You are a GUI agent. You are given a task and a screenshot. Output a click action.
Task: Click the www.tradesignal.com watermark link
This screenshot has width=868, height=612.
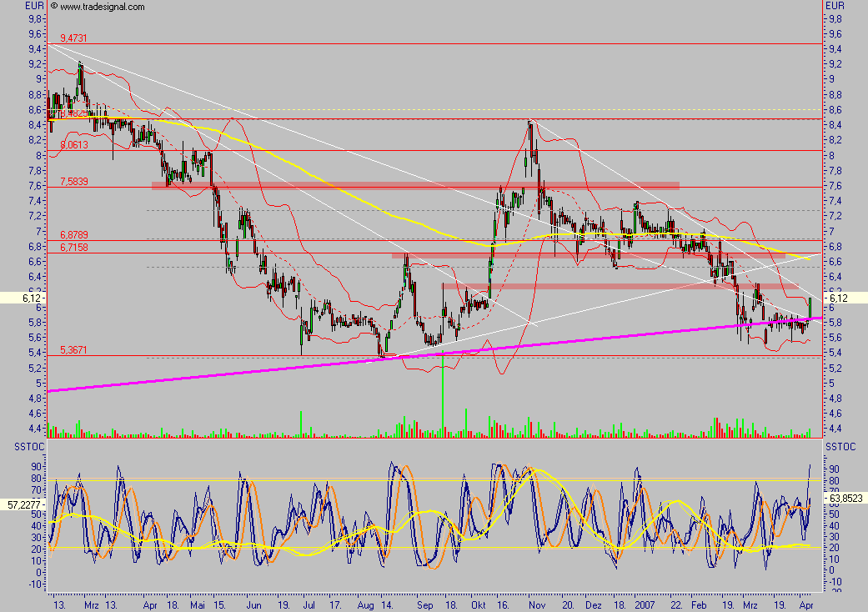click(x=102, y=7)
